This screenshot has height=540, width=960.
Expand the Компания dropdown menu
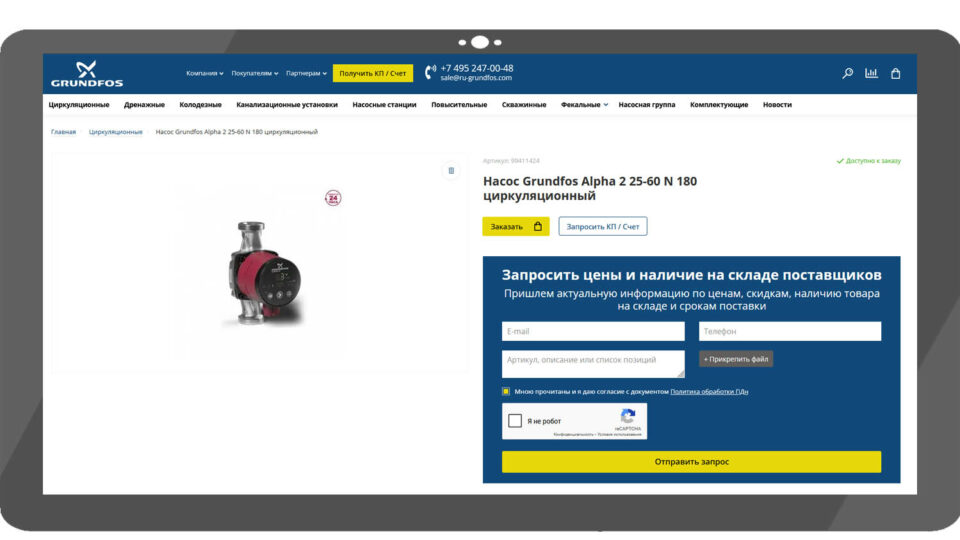[204, 73]
